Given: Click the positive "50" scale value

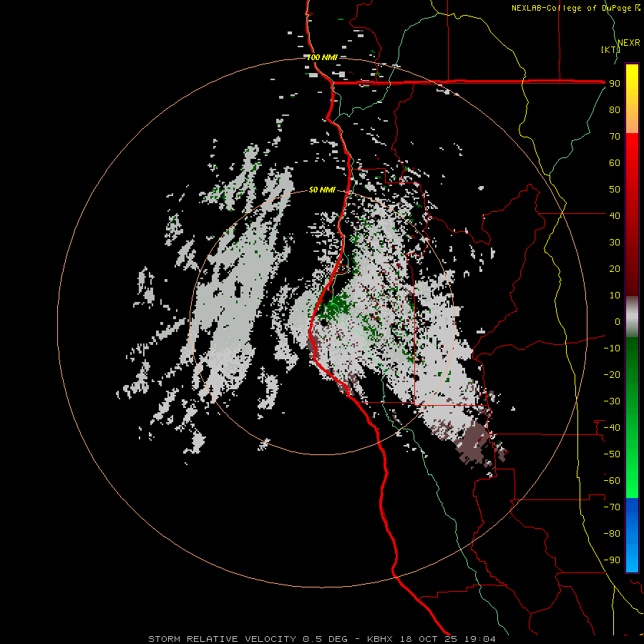Looking at the screenshot, I should (x=615, y=190).
